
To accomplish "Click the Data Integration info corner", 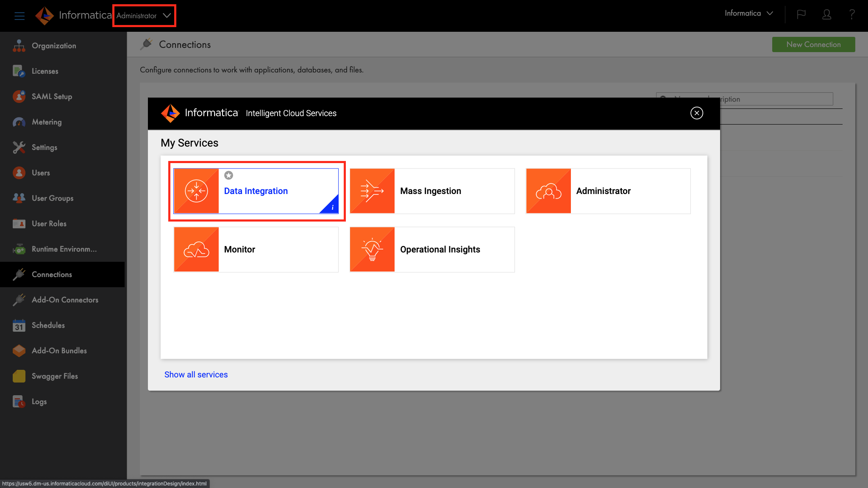I will (x=332, y=207).
